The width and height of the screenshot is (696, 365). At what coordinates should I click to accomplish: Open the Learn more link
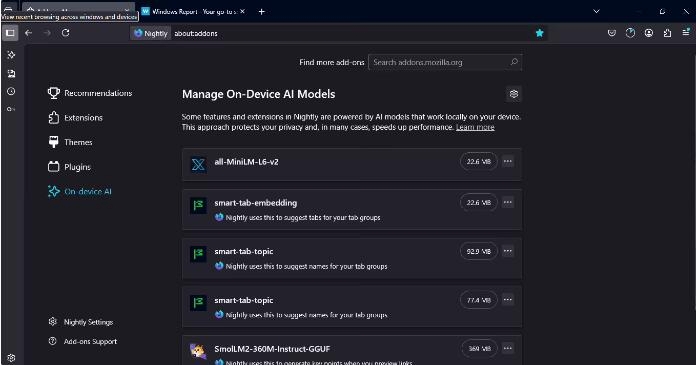point(475,127)
